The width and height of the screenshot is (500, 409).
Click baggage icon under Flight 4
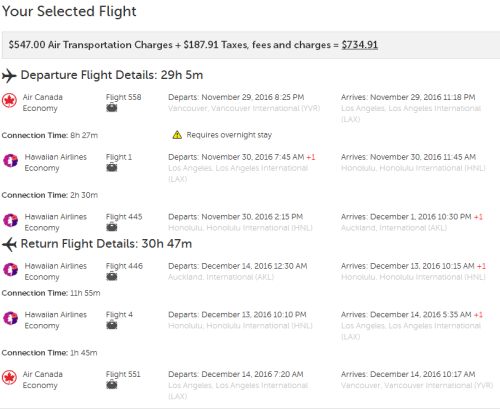click(112, 325)
